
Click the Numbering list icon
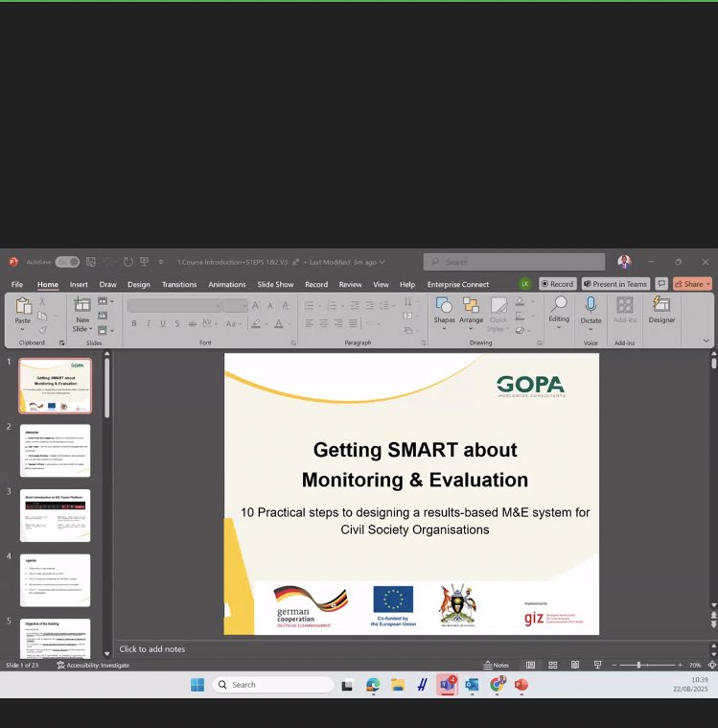pos(332,306)
